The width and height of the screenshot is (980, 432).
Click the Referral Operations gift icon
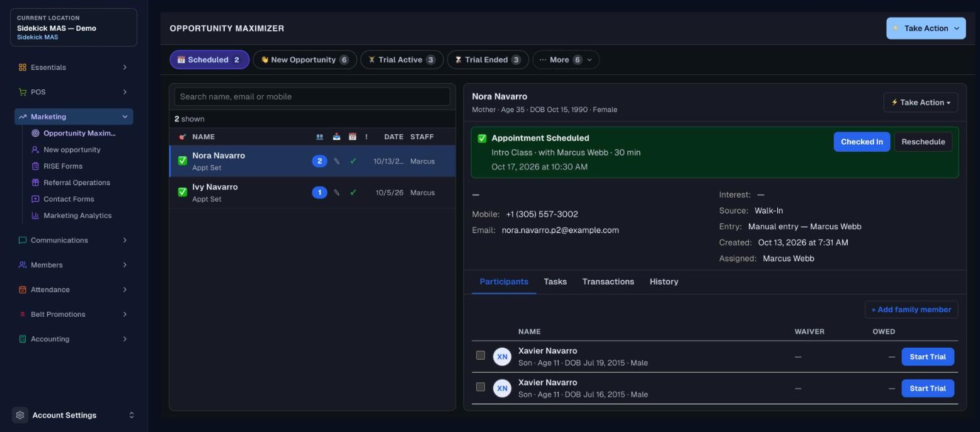tap(35, 183)
